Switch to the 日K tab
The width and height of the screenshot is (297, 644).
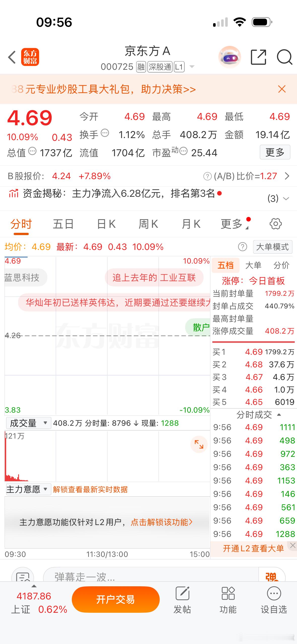click(106, 224)
